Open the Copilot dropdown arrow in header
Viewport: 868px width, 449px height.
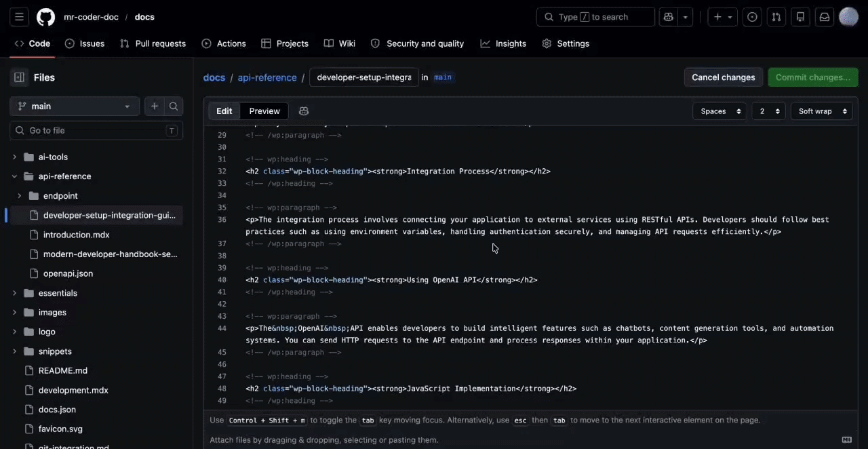coord(686,17)
